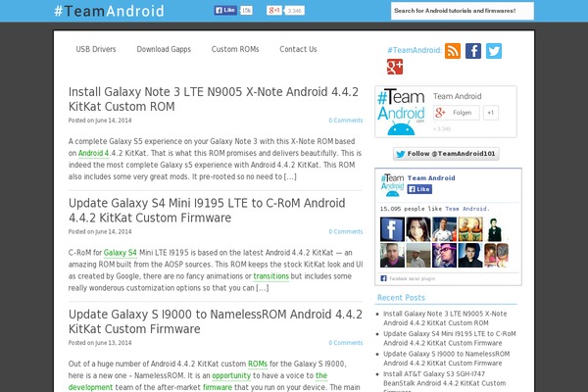Click Follow @TeamAndroid101 Twitter button
Screen dimensions: 588x392
pyautogui.click(x=446, y=154)
